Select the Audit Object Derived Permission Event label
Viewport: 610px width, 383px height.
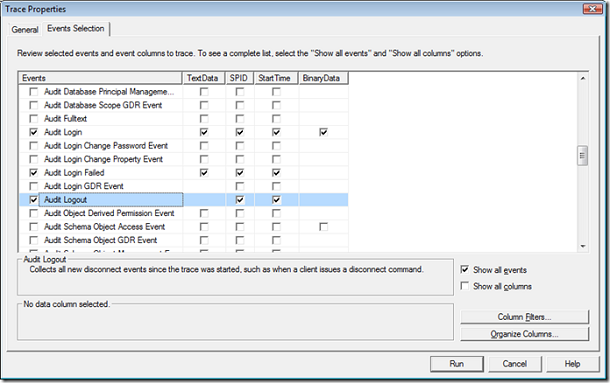tap(109, 213)
